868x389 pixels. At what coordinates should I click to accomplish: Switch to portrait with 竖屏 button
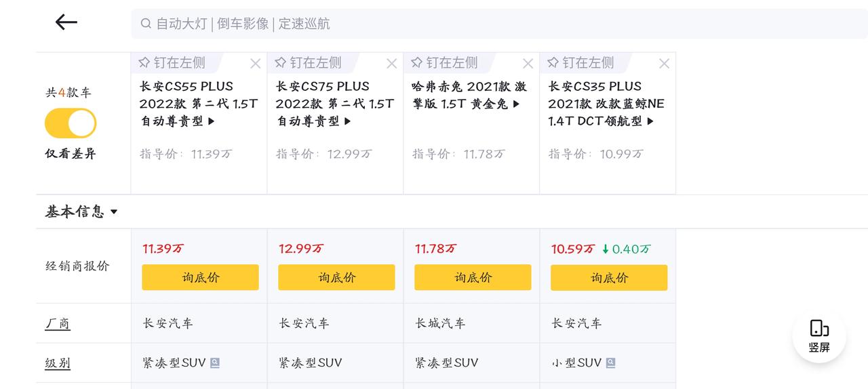(819, 336)
